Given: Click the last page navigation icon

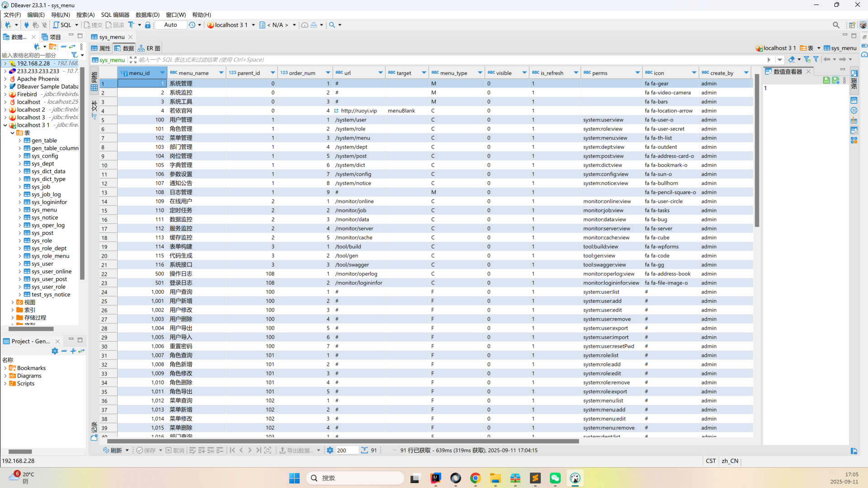Looking at the screenshot, I should pos(258,450).
